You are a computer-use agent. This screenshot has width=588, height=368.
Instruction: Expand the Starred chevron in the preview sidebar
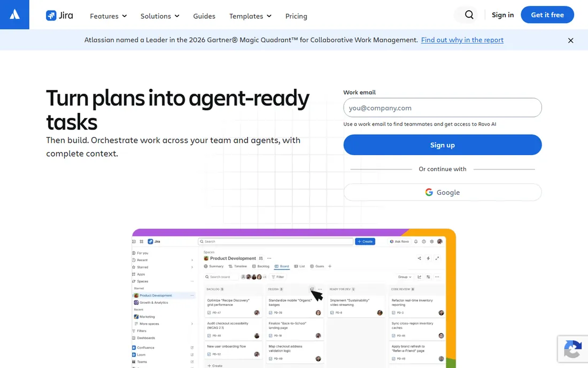coord(192,267)
